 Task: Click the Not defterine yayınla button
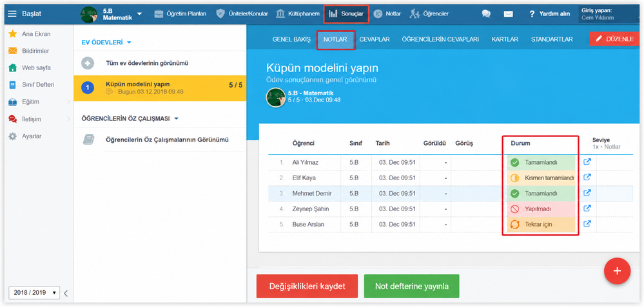point(411,286)
